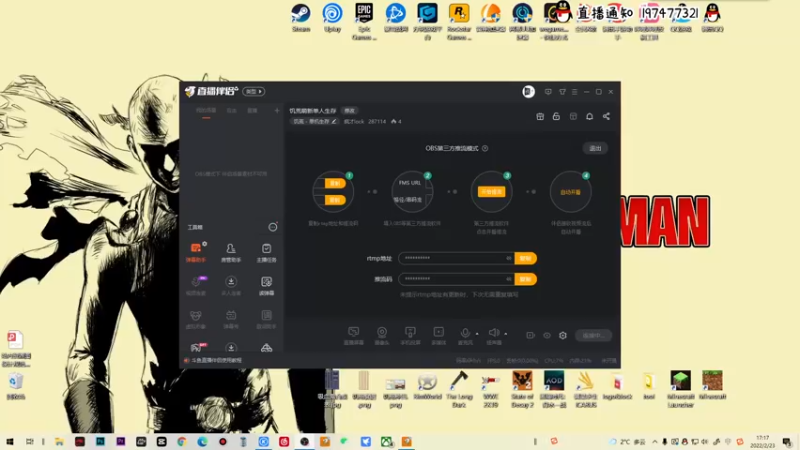The image size is (800, 450).
Task: Open Epic Games desktop shortcut
Action: pyautogui.click(x=364, y=21)
